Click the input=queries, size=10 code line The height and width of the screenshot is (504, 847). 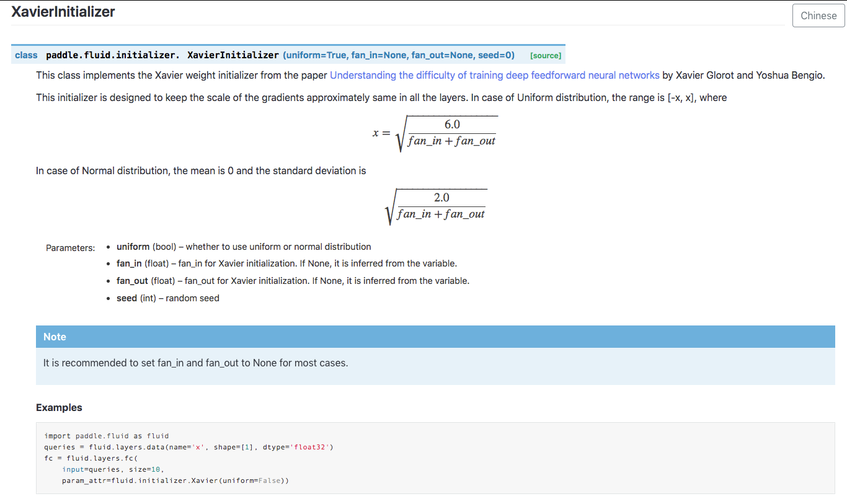[x=113, y=469]
